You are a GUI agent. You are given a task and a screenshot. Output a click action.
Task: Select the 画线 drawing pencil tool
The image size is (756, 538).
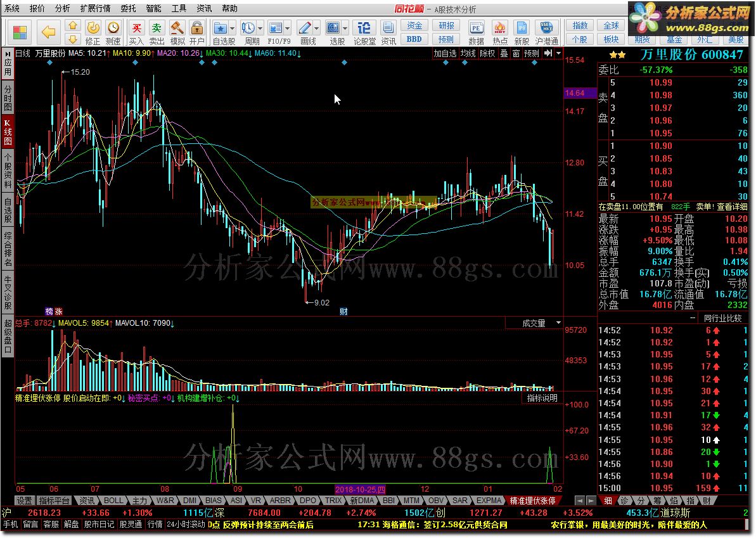point(305,28)
